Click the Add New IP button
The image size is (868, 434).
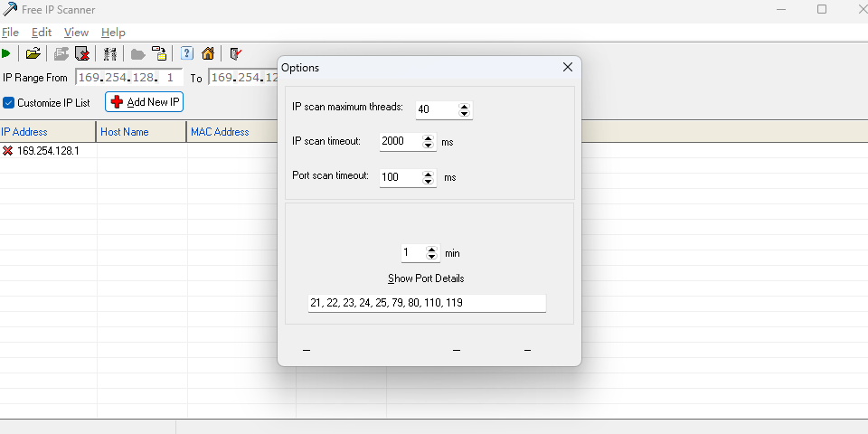click(x=145, y=102)
